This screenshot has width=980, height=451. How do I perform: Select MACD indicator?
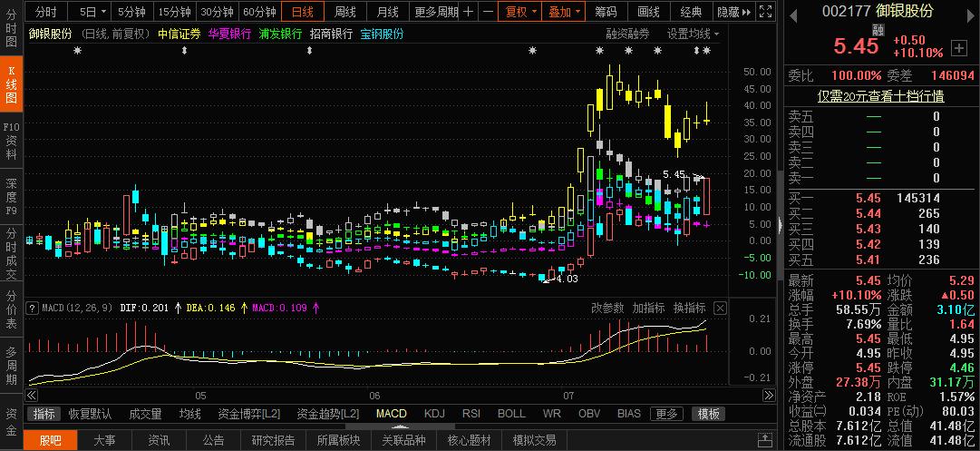click(392, 414)
